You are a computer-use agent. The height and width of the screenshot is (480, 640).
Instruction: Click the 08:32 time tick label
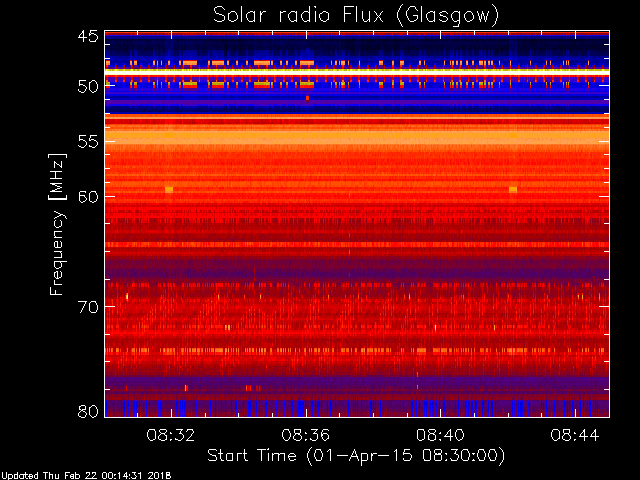171,435
